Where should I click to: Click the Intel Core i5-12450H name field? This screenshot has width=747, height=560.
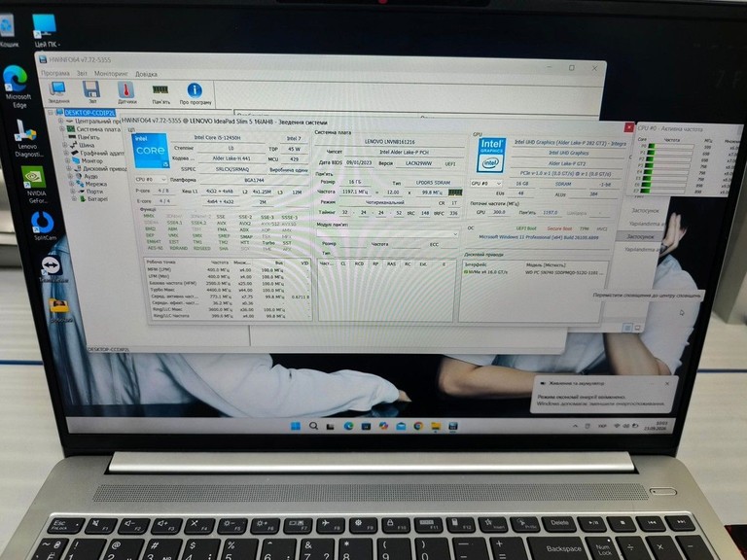pos(218,138)
